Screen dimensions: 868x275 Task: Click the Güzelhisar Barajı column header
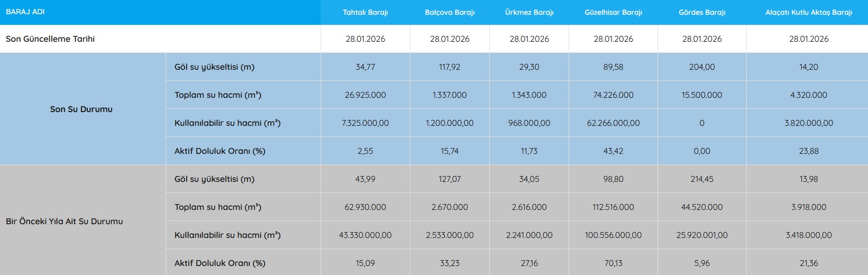(613, 12)
